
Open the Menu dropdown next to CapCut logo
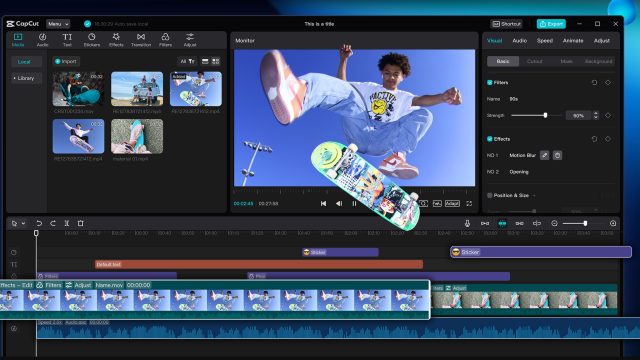58,24
